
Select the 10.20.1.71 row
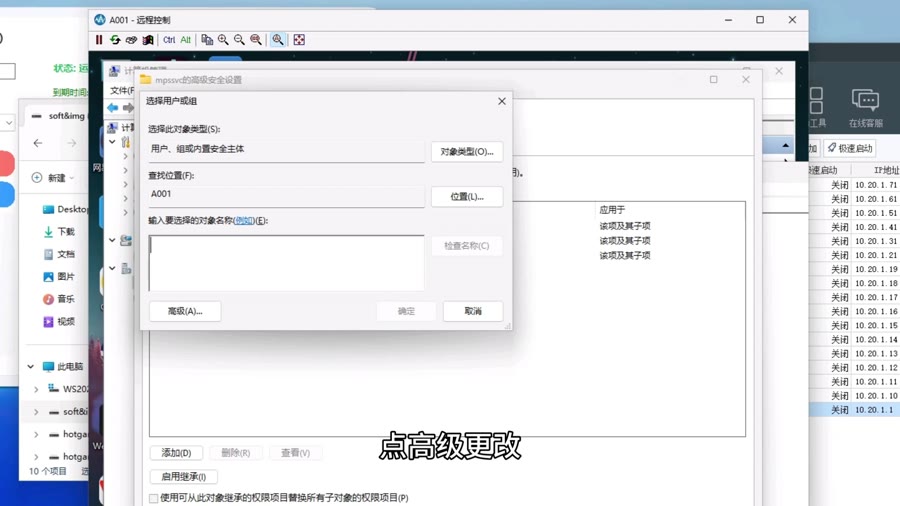click(854, 185)
